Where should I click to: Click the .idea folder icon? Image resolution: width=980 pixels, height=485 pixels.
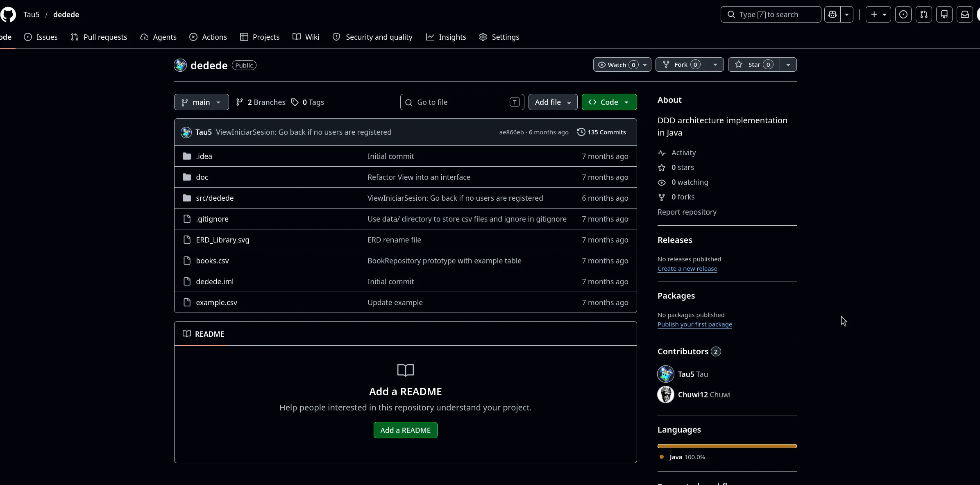(187, 156)
